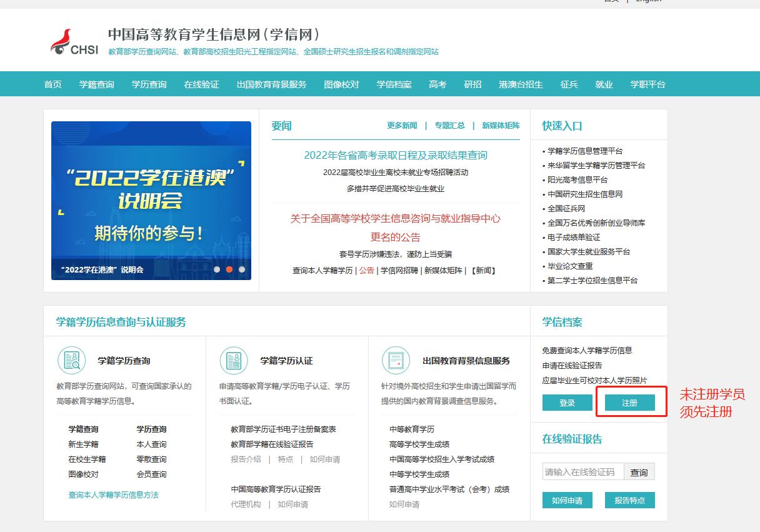
Task: Open 2022届高校毕业生离校未就业专场招聘活动 link
Action: pos(396,172)
